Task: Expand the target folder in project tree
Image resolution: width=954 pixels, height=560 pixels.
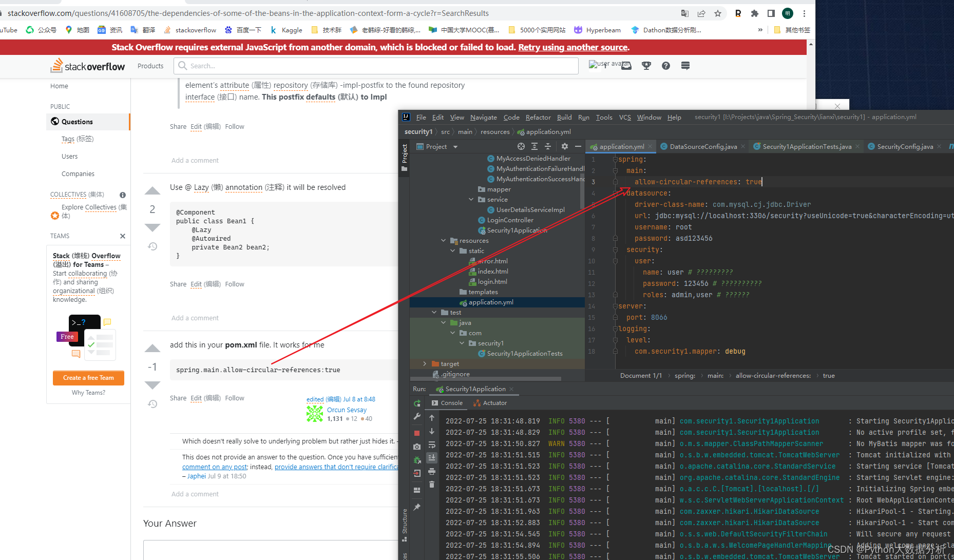Action: coord(424,363)
